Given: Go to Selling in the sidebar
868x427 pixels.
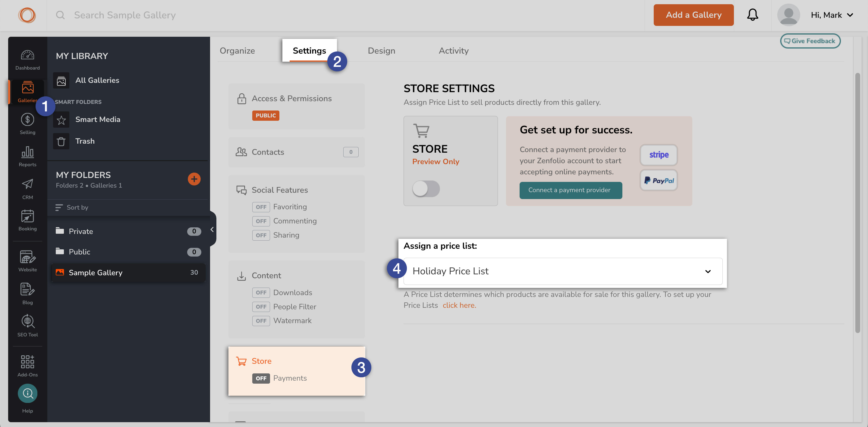Looking at the screenshot, I should pos(27,124).
